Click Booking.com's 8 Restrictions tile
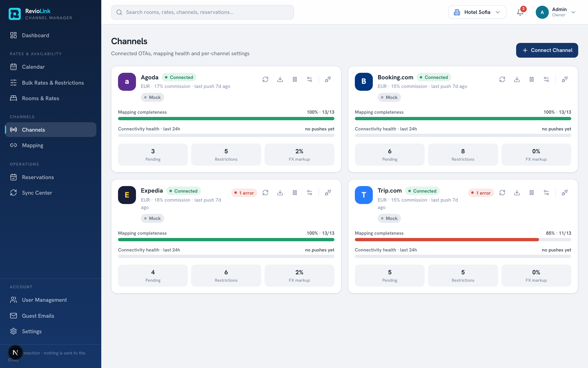The height and width of the screenshot is (368, 588). pos(463,155)
